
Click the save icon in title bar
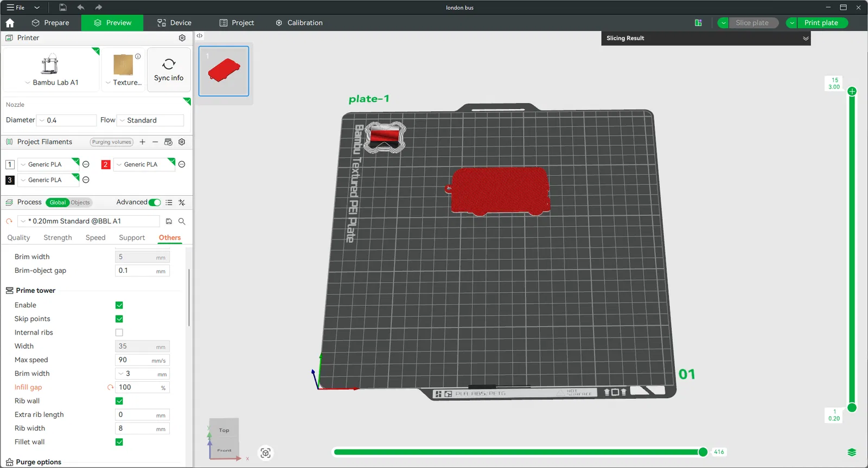[x=63, y=8]
